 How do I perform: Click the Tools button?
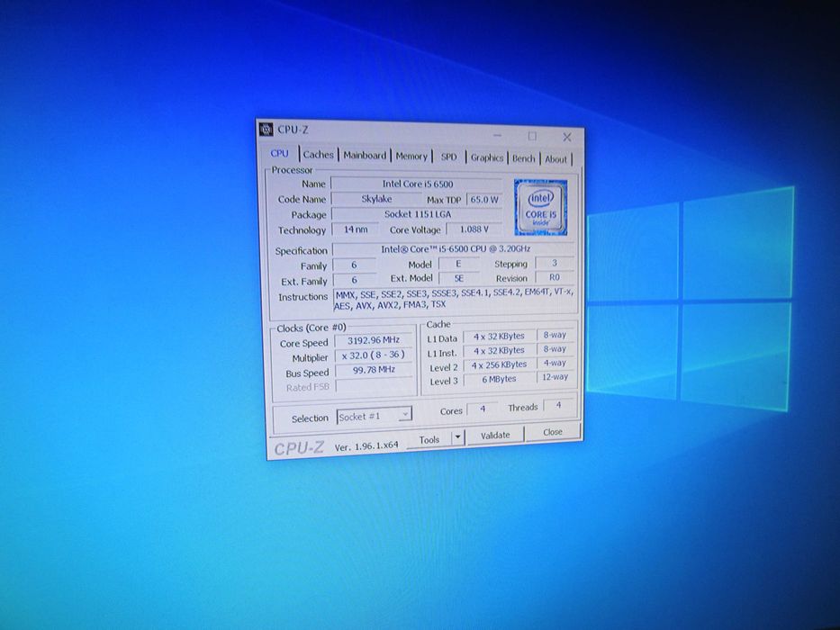click(429, 439)
